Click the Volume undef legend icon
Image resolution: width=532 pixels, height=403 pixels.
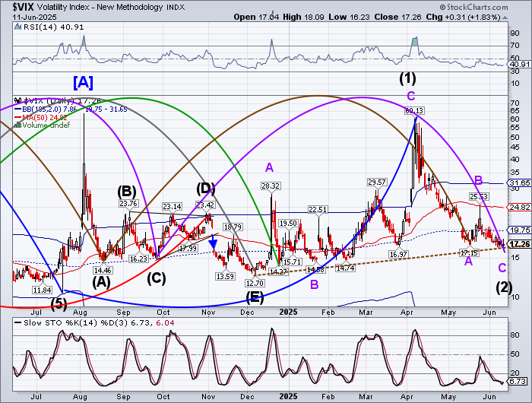[19, 125]
